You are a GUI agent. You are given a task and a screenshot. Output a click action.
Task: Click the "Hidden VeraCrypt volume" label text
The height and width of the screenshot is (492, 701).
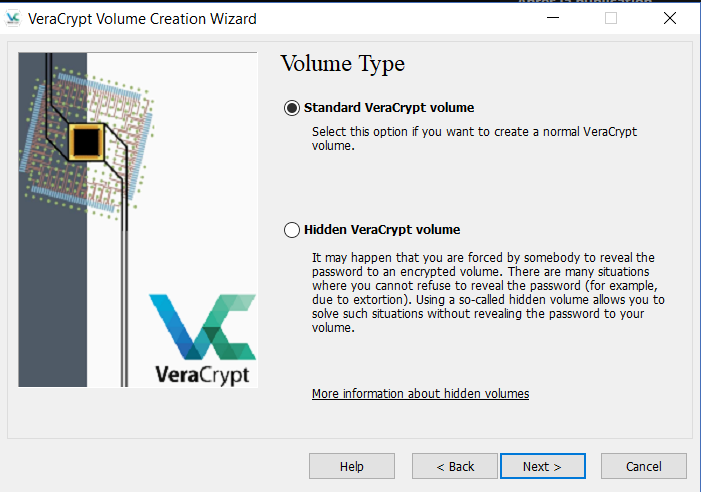coord(381,230)
